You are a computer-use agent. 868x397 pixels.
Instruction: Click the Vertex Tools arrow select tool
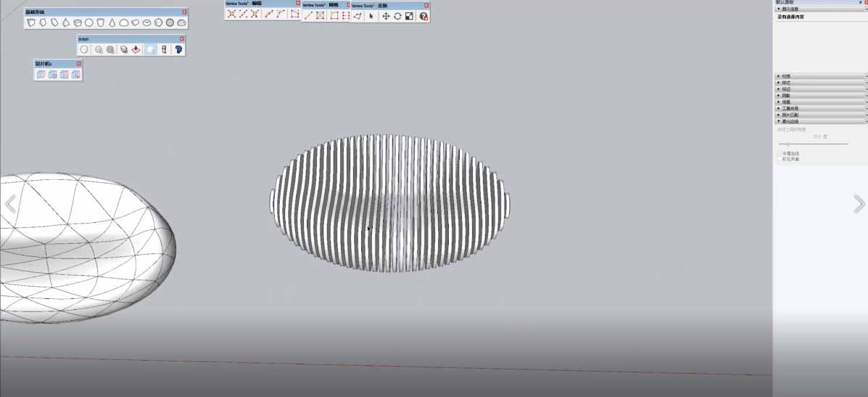pos(371,16)
